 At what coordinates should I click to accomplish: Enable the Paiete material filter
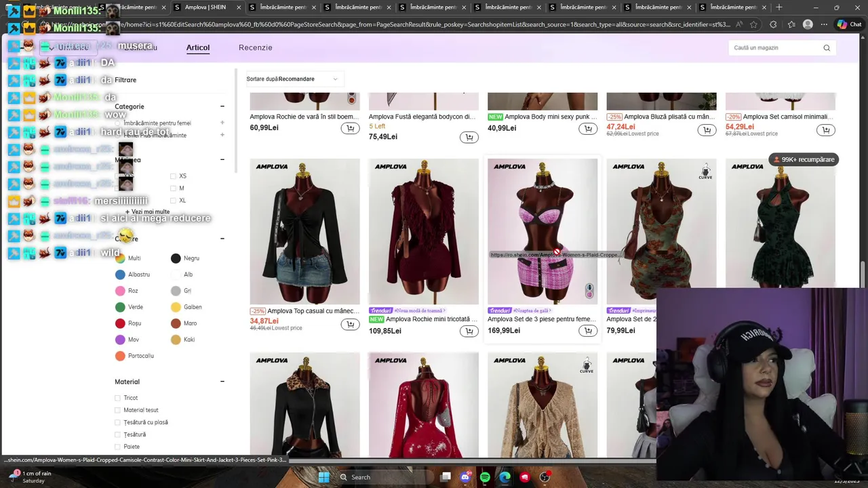(x=117, y=447)
